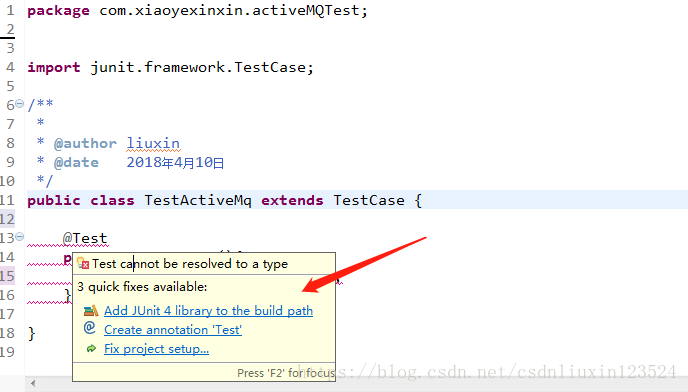Collapse the method fold marker at line 13
This screenshot has width=688, height=392.
20,237
